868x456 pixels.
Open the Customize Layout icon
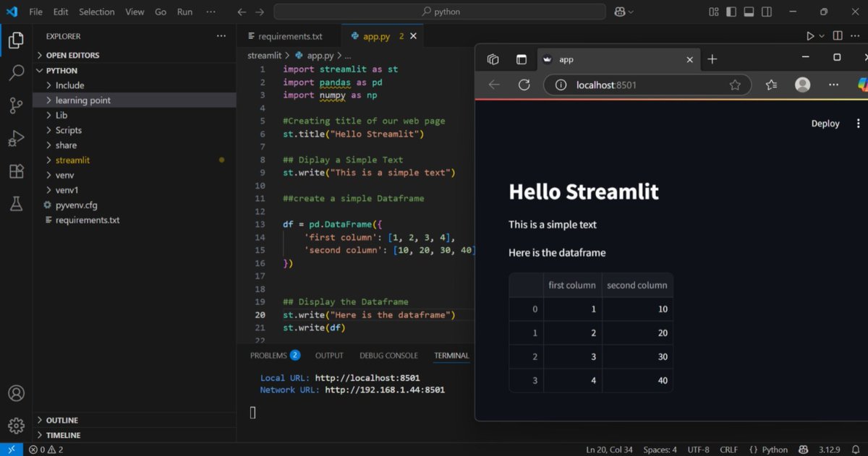pyautogui.click(x=714, y=12)
